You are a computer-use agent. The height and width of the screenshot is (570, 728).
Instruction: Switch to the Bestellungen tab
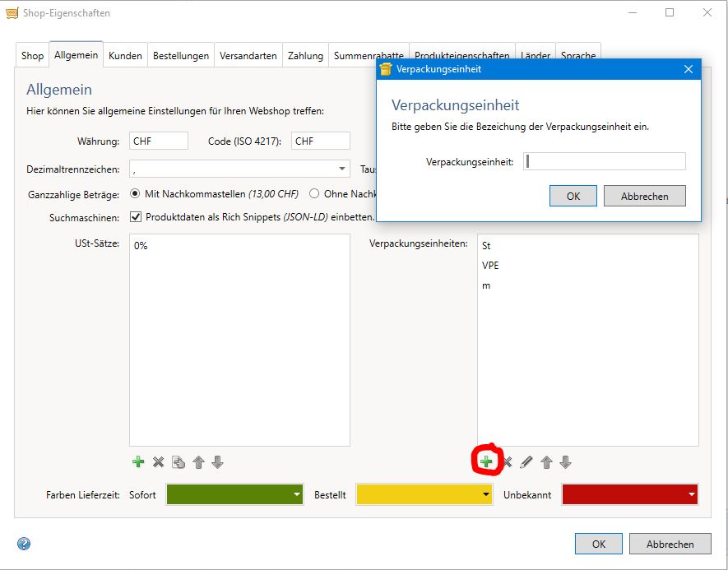pyautogui.click(x=181, y=56)
